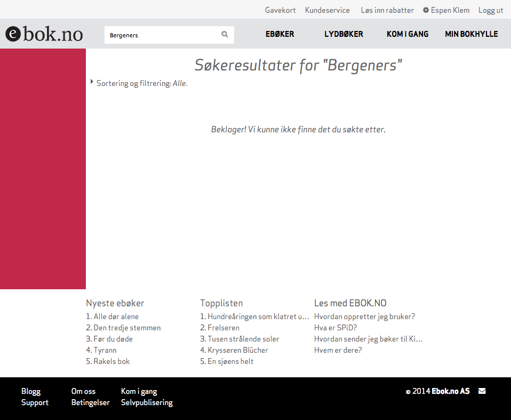511x420 pixels.
Task: Open MIN BOKHYLLE
Action: (471, 34)
